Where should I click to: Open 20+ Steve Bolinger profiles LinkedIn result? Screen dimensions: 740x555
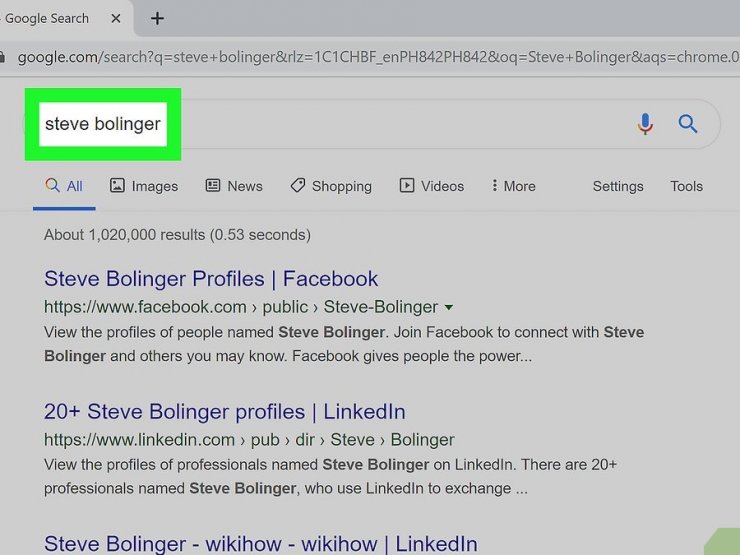click(x=225, y=412)
